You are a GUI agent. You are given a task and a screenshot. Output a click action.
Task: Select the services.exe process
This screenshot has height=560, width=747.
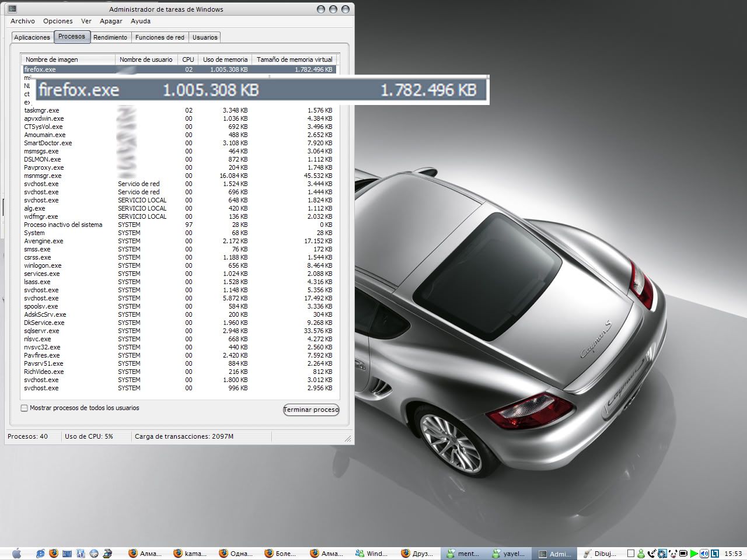(179, 274)
